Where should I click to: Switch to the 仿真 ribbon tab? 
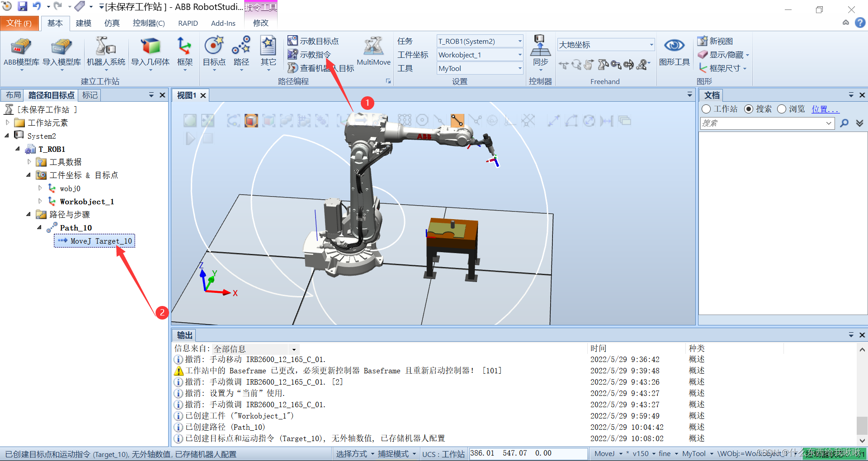pos(112,23)
